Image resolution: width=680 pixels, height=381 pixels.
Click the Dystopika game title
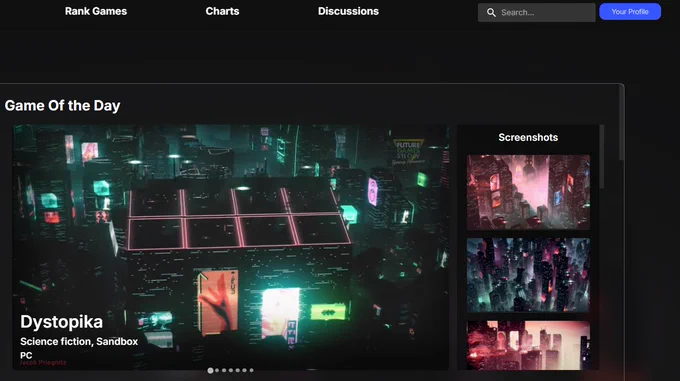pyautogui.click(x=62, y=322)
